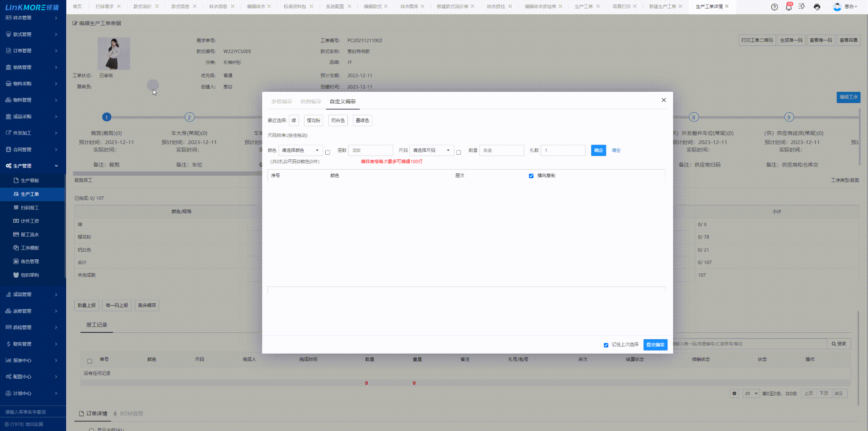The height and width of the screenshot is (431, 868).
Task: Uncheck the 记住上次选择 checkbox
Action: [606, 345]
